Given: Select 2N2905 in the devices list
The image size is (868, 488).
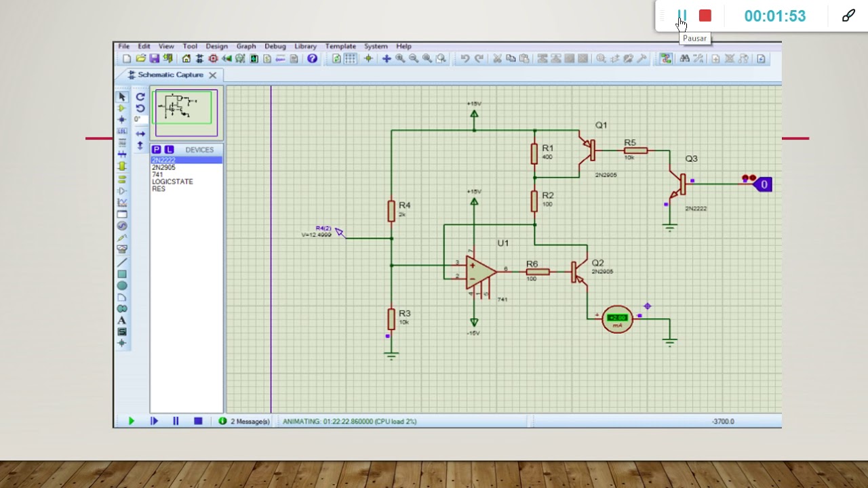Looking at the screenshot, I should click(186, 167).
